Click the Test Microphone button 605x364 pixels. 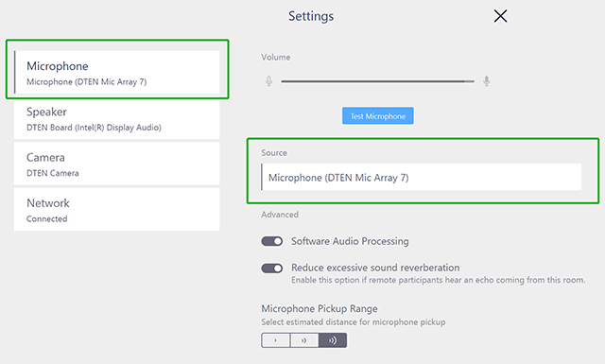point(378,115)
